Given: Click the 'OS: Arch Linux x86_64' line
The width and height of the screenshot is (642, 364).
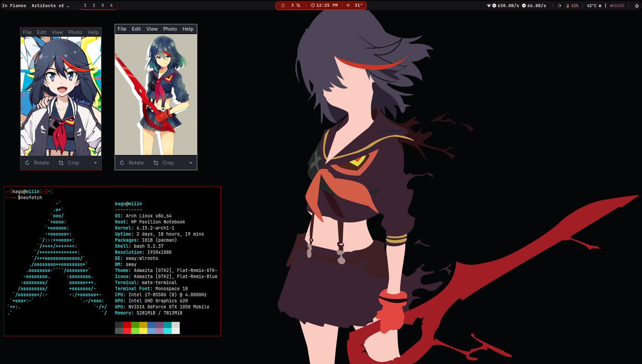Looking at the screenshot, I should 143,216.
